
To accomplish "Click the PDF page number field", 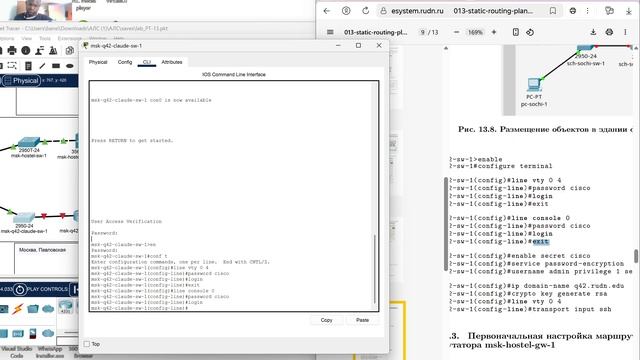I will point(423,32).
